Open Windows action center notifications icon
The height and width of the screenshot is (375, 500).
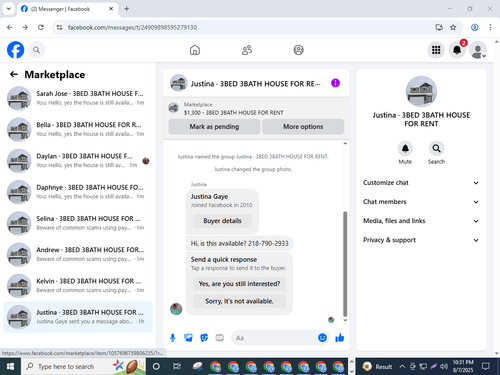click(486, 366)
